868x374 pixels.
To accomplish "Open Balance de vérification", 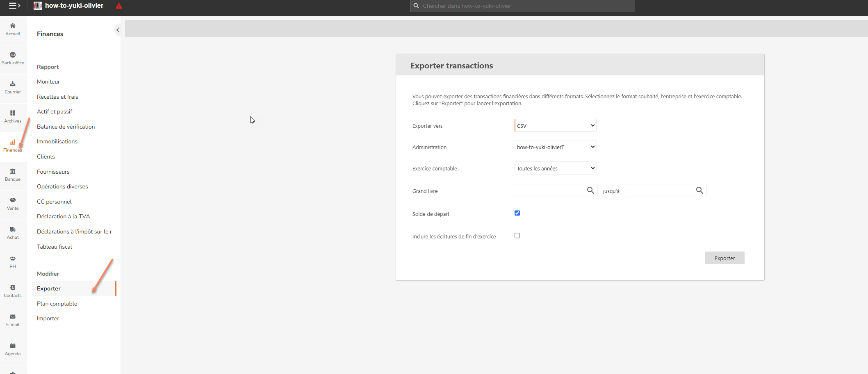I will pos(66,127).
